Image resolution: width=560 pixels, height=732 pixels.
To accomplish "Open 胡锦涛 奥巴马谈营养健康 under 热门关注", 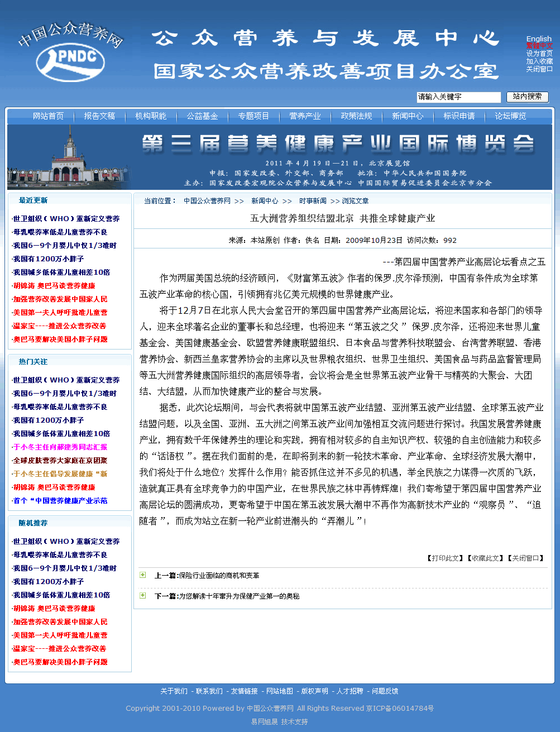I will (54, 487).
